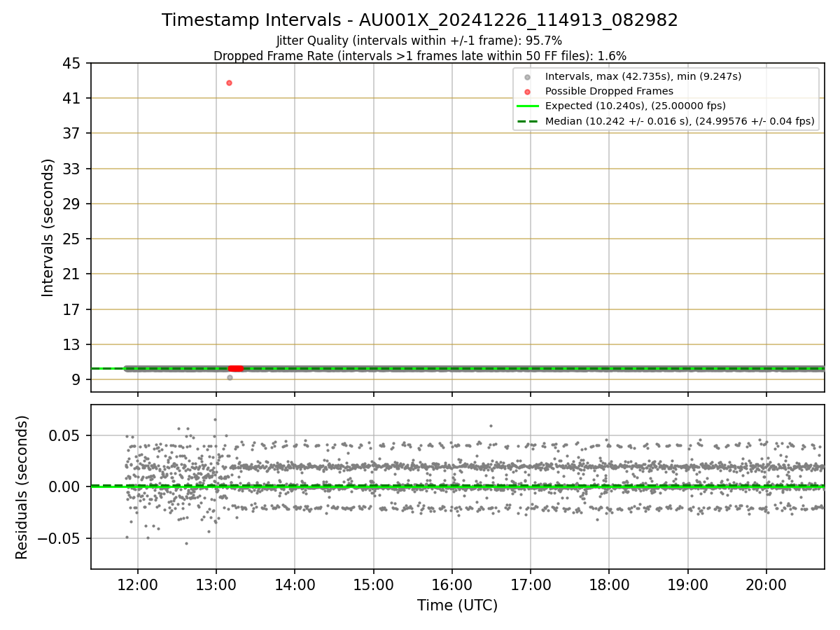Click the 'Residuals (seconds)' y-axis label
The width and height of the screenshot is (840, 630).
pyautogui.click(x=22, y=487)
